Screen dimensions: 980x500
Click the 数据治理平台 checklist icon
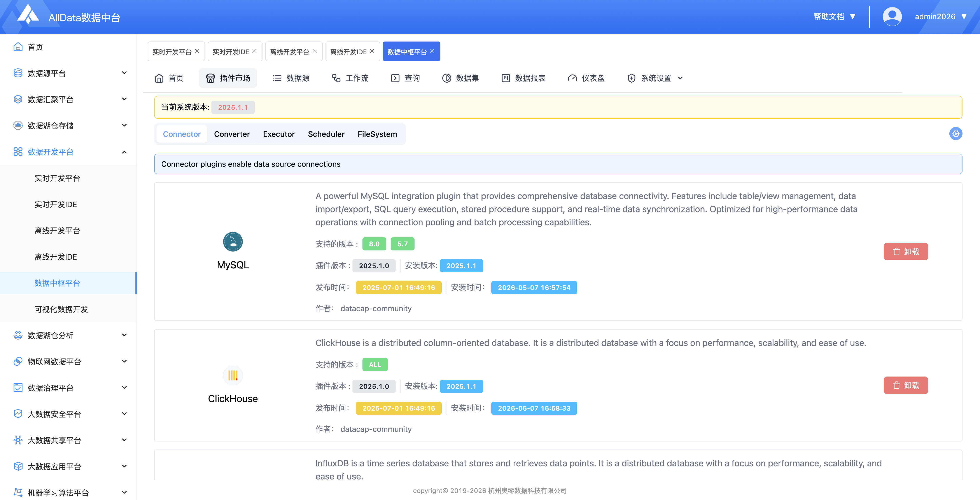(18, 387)
